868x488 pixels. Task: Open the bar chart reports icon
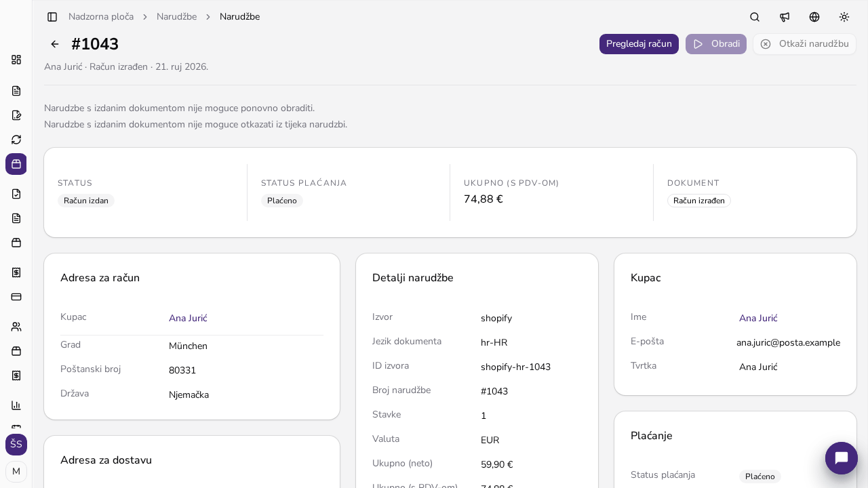[16, 405]
